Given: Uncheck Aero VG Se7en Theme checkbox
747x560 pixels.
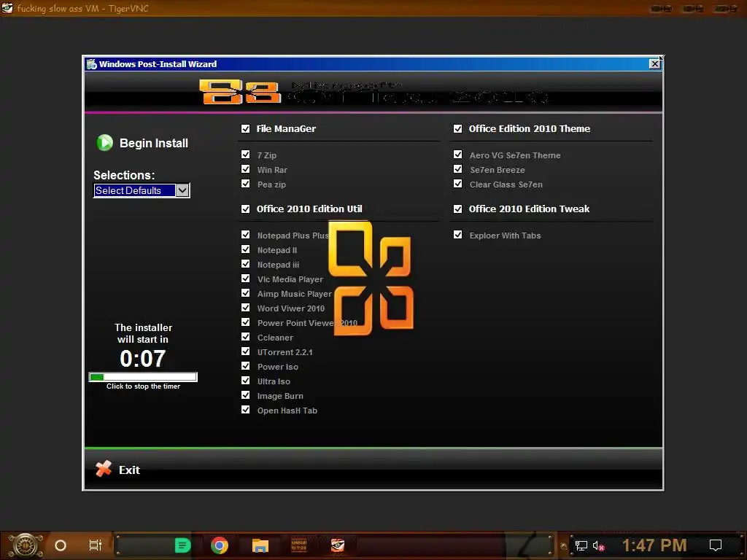Looking at the screenshot, I should tap(458, 155).
